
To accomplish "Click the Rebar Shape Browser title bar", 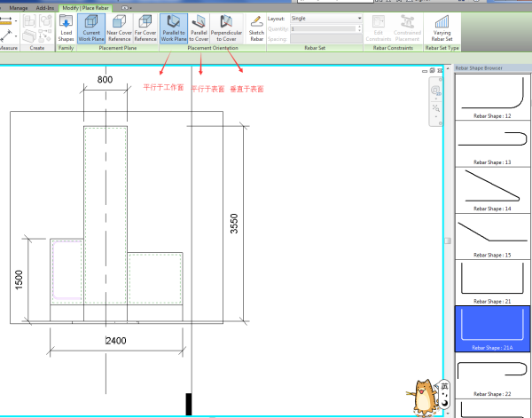I will (x=493, y=68).
